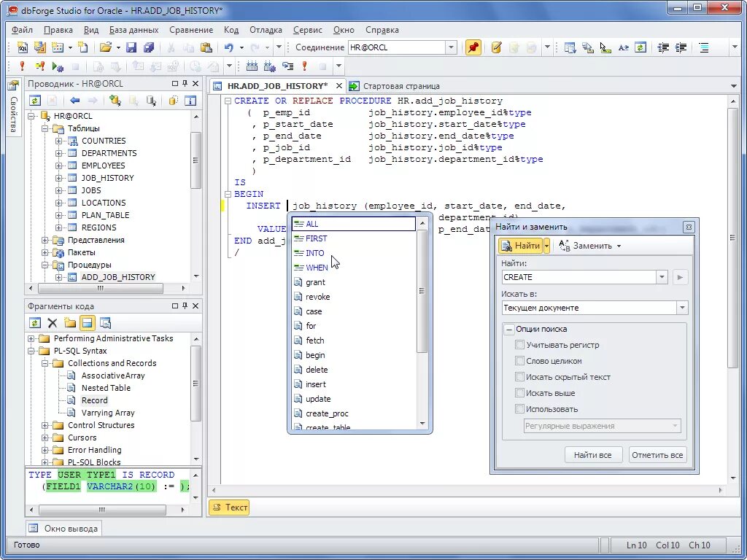Image resolution: width=747 pixels, height=560 pixels.
Task: Close the Найти и заменить dialog
Action: click(689, 227)
